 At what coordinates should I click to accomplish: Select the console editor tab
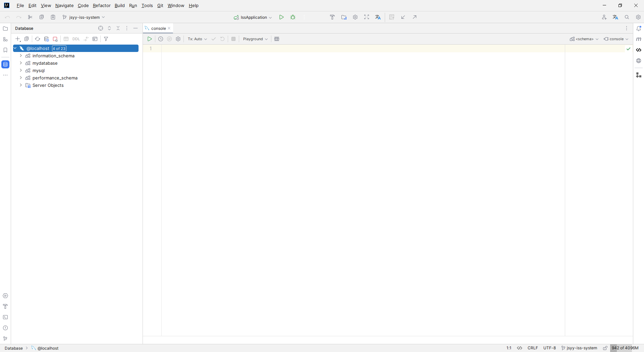[158, 28]
